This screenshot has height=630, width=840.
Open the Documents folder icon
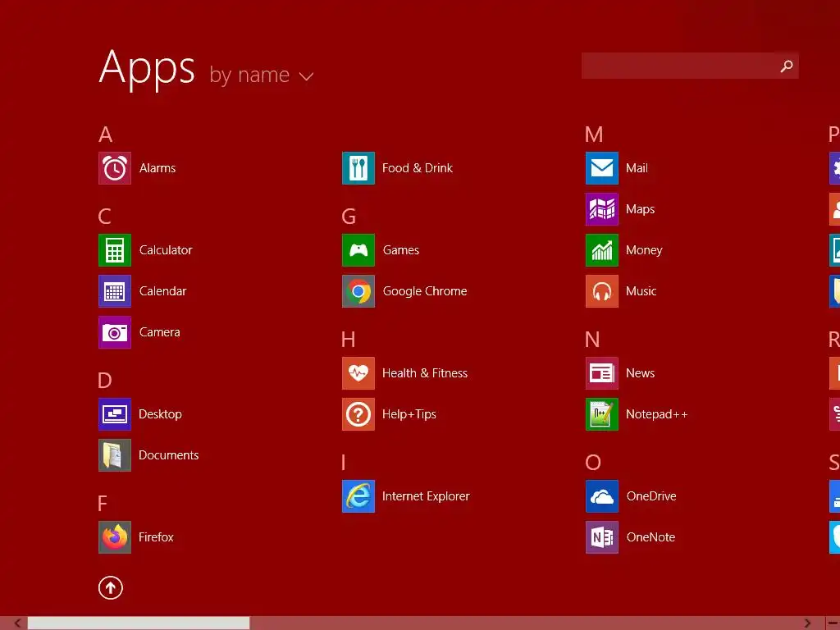point(115,455)
